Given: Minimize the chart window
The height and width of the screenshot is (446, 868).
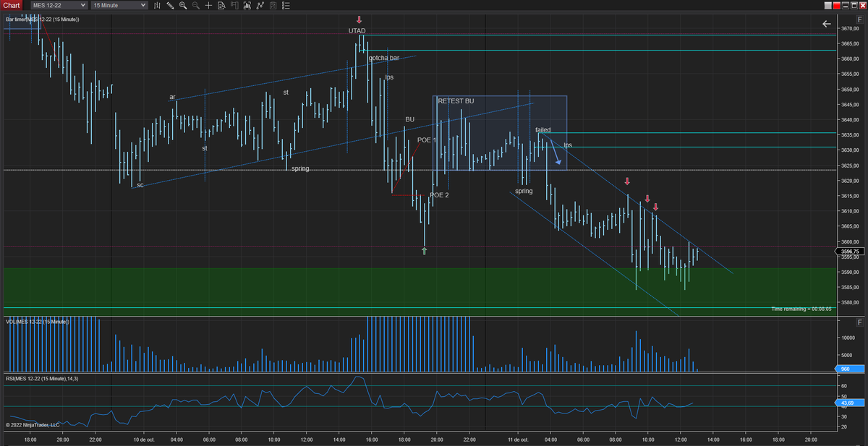Looking at the screenshot, I should click(846, 5).
